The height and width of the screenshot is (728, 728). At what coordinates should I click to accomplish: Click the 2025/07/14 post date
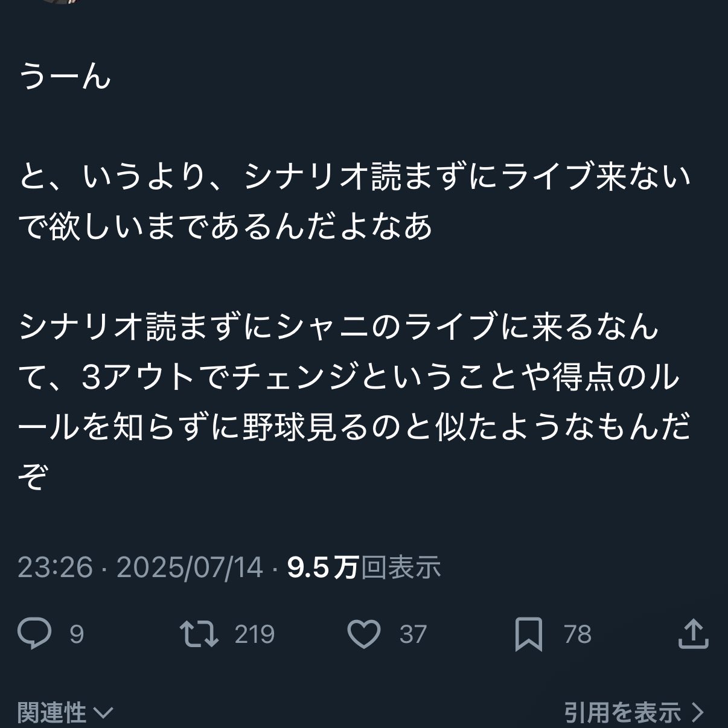pyautogui.click(x=190, y=567)
